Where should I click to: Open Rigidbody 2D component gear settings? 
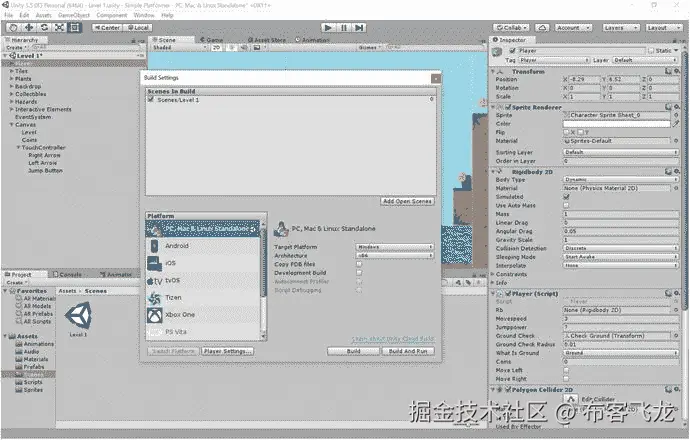(x=676, y=172)
